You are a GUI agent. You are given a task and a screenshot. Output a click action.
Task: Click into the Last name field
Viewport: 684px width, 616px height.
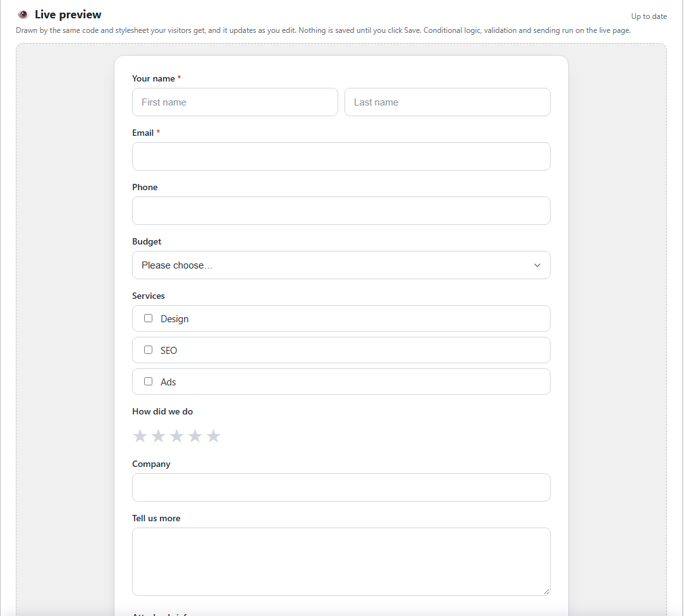coord(447,102)
